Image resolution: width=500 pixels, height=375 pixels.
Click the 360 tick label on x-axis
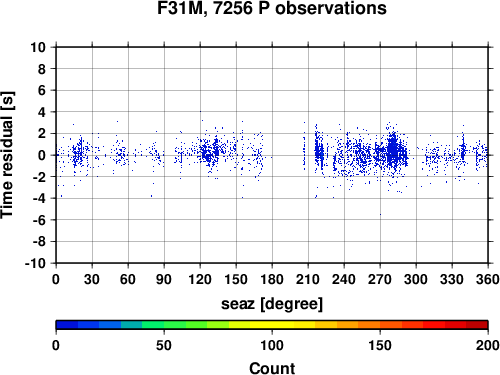(x=487, y=279)
